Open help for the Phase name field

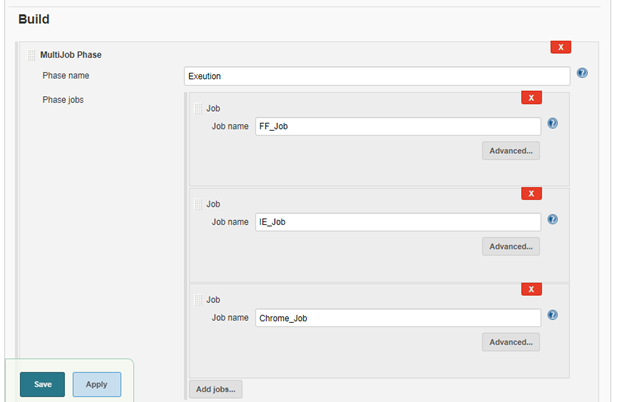point(582,74)
